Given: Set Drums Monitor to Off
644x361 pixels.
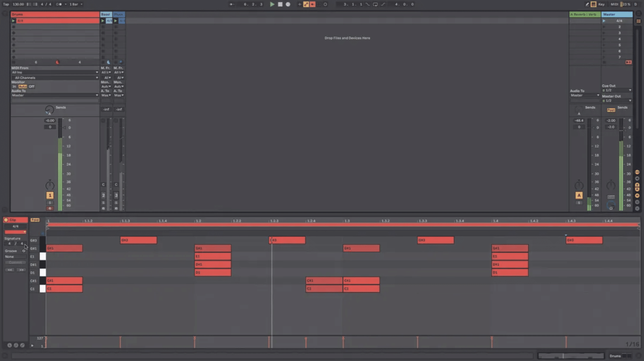Looking at the screenshot, I should click(32, 86).
